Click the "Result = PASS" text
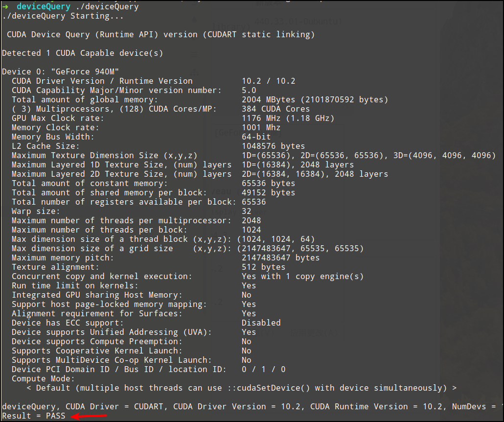 tap(33, 416)
